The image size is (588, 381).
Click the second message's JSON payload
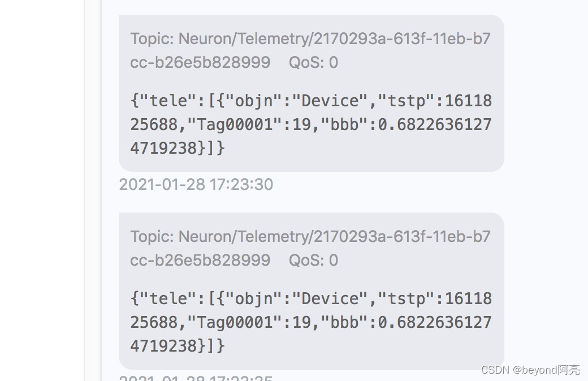point(311,322)
